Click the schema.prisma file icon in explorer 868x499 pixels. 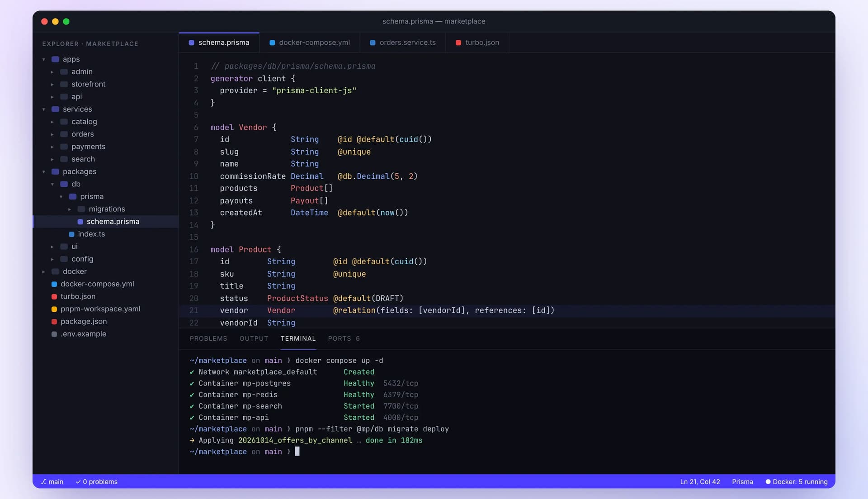(x=80, y=222)
